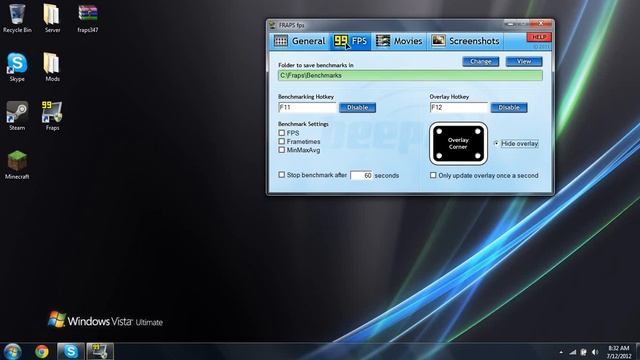Set overlay to top-left corner dot
Screen dimensions: 640x360
(439, 131)
